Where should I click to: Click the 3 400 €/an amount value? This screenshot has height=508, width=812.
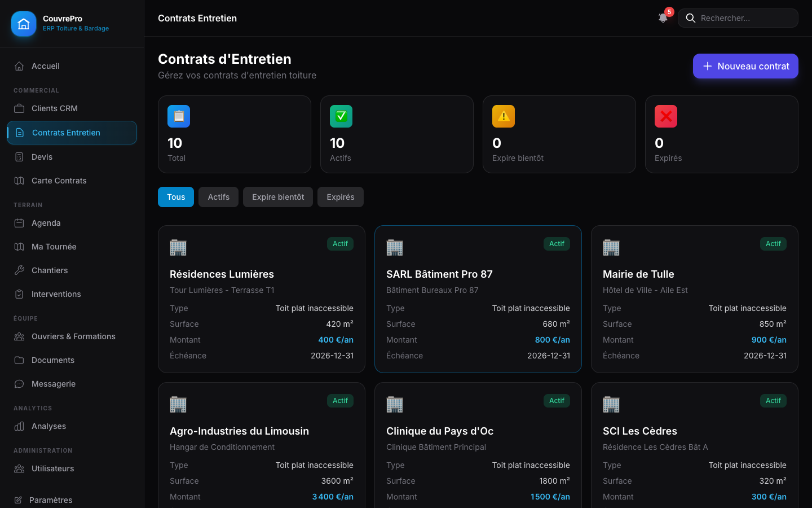point(333,497)
